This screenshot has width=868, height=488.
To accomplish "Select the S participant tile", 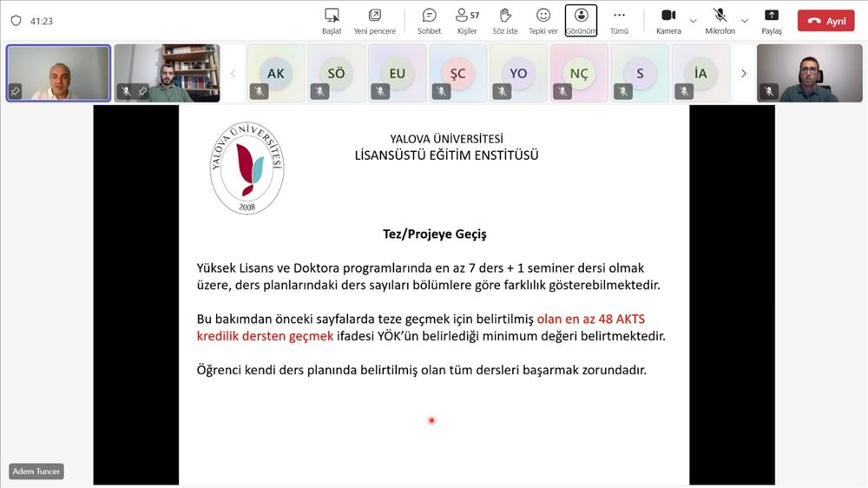I will (x=640, y=73).
